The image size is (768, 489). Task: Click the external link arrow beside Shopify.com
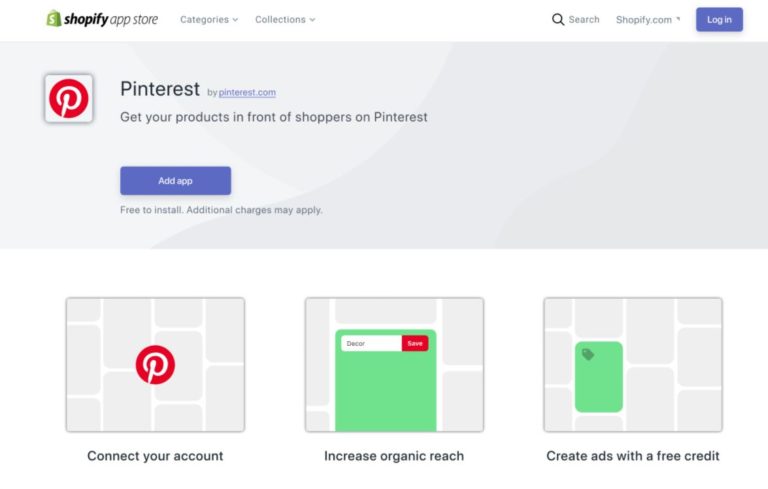pos(678,19)
